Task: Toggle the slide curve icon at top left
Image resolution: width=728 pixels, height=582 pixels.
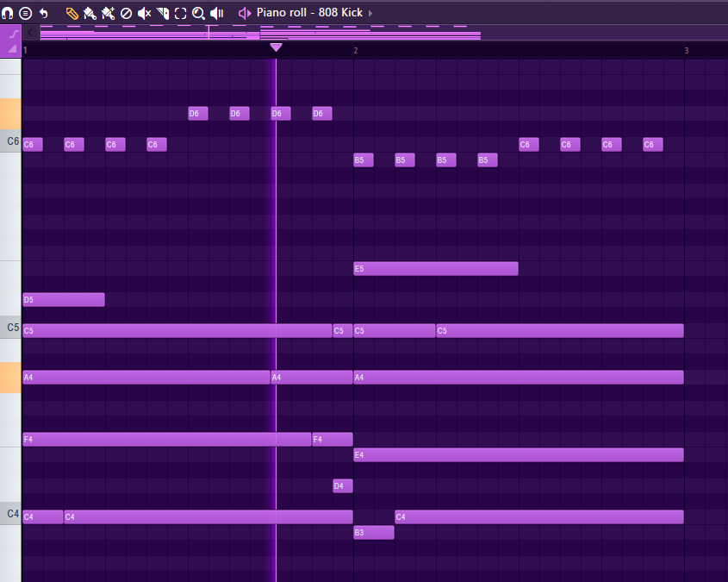Action: click(x=14, y=34)
